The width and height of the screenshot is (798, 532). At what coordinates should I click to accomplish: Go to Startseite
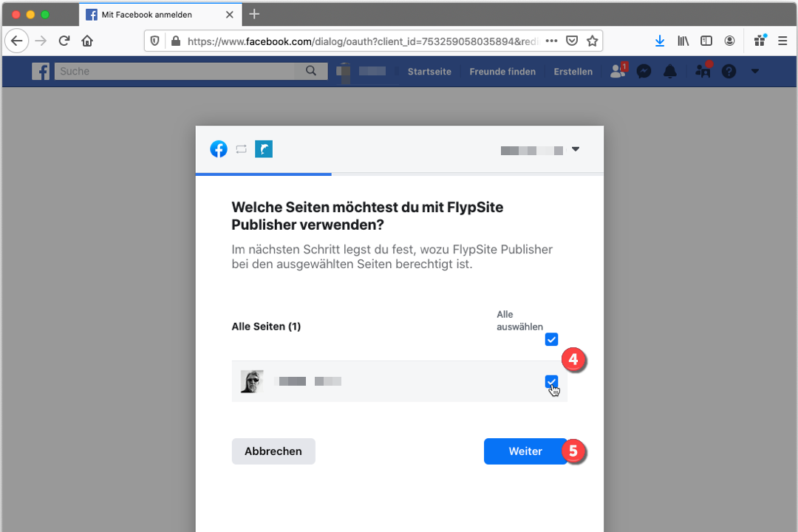pos(429,72)
